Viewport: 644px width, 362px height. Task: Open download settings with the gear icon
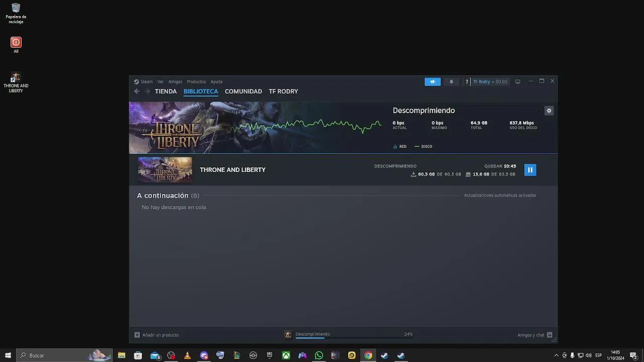pos(549,111)
